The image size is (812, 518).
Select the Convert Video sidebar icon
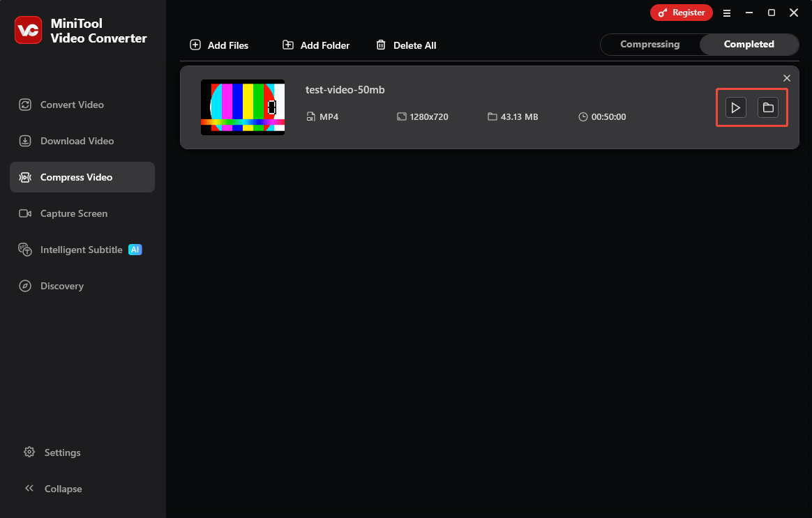tap(25, 104)
